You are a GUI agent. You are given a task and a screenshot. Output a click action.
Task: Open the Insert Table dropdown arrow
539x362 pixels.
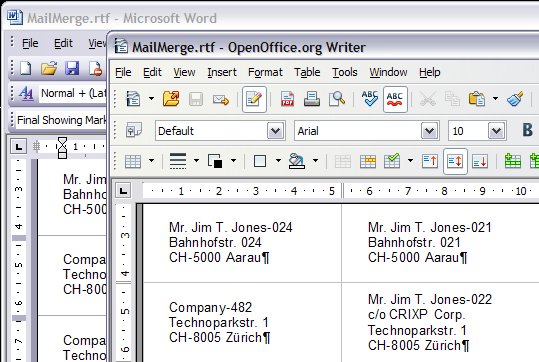[151, 161]
